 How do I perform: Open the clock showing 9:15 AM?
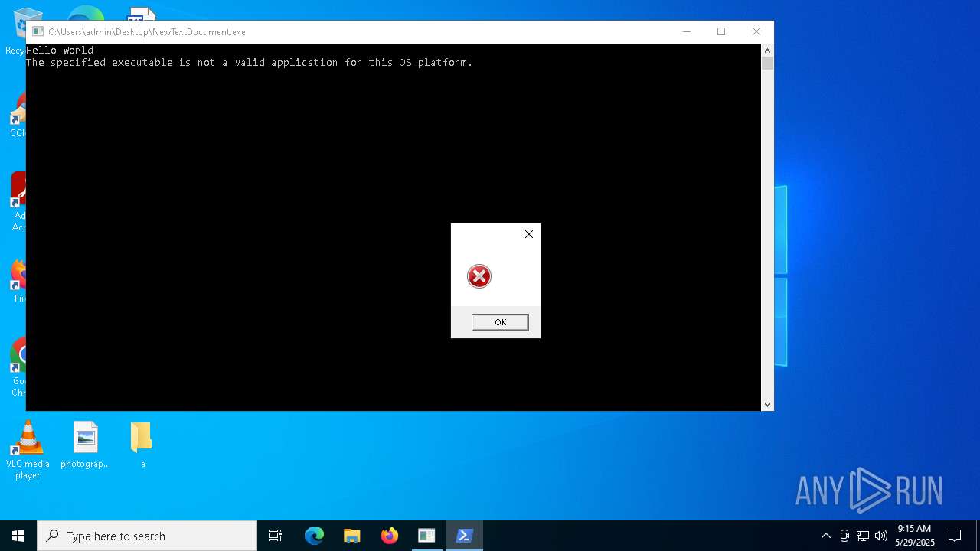tap(914, 536)
